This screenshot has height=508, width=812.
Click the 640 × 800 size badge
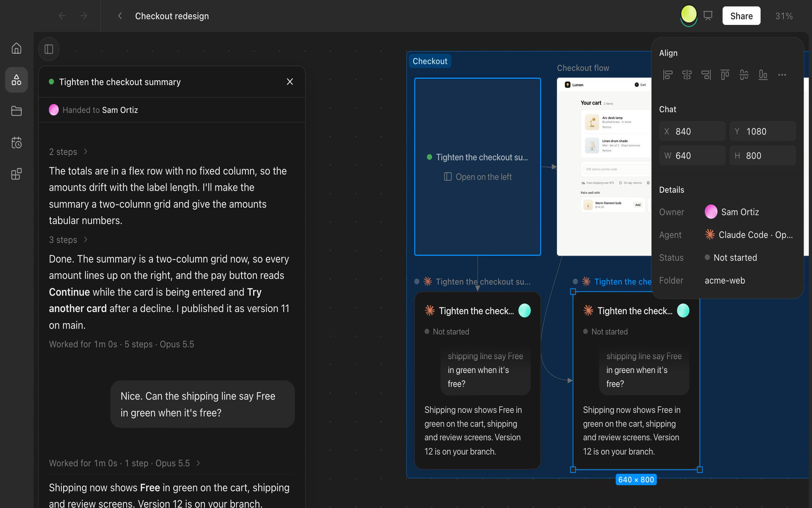(x=636, y=480)
